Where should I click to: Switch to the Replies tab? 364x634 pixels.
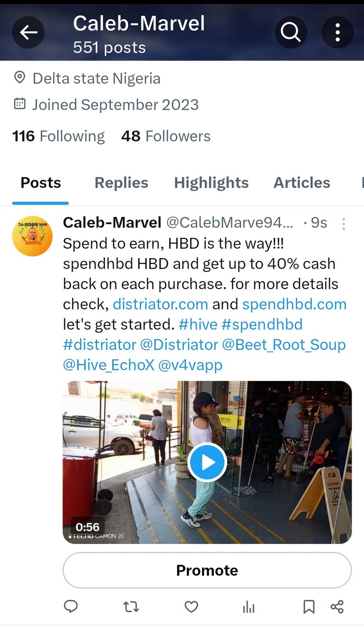click(x=121, y=183)
